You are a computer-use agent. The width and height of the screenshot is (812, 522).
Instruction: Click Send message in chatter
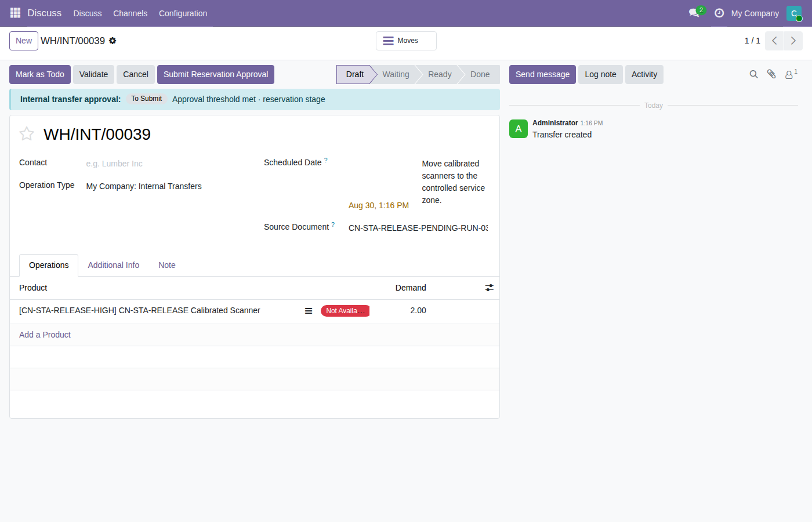542,74
